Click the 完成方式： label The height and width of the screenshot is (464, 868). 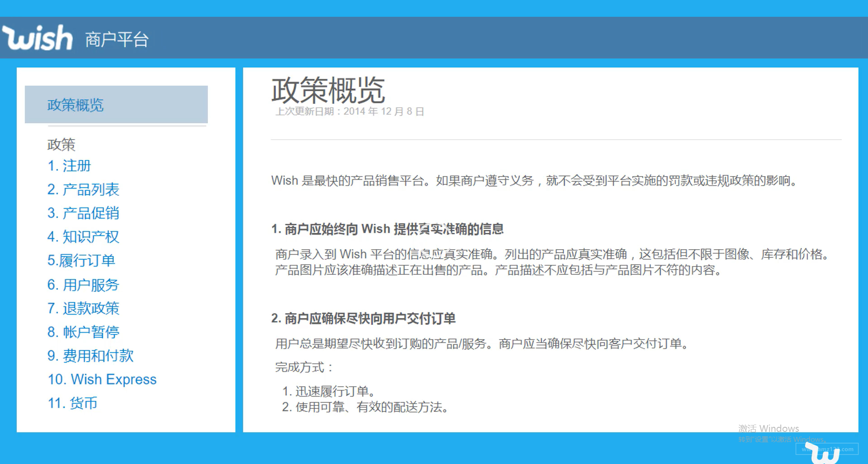(304, 367)
